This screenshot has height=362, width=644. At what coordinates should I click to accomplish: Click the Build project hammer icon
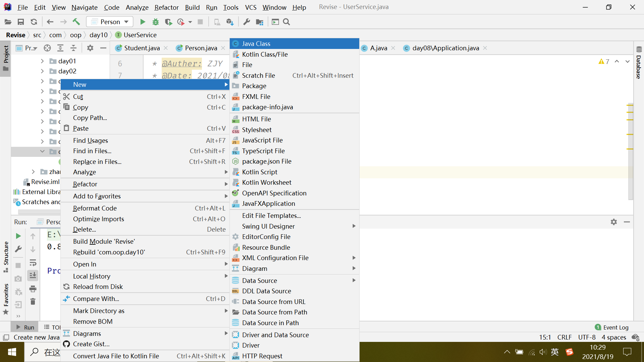pos(76,22)
